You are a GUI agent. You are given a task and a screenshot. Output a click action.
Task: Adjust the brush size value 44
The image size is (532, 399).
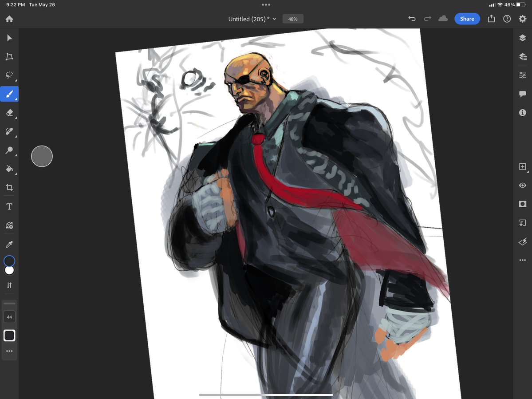click(x=9, y=317)
